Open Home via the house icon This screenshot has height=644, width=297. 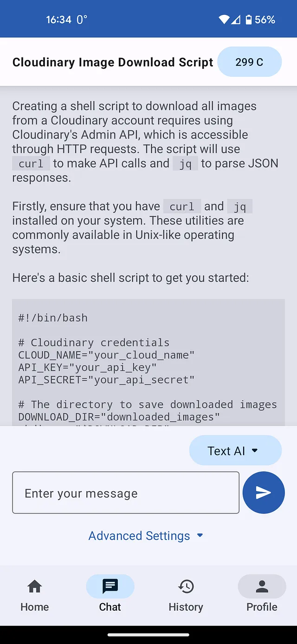[x=35, y=586]
